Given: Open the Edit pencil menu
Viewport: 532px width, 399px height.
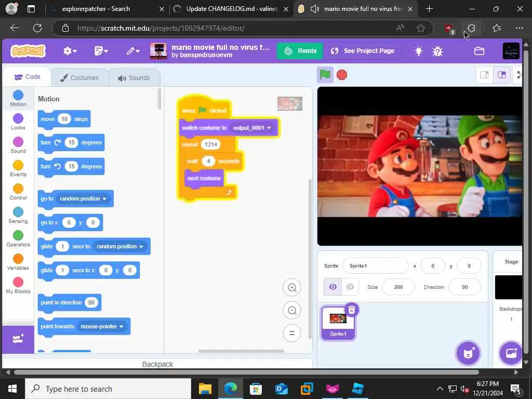Looking at the screenshot, I should [132, 51].
